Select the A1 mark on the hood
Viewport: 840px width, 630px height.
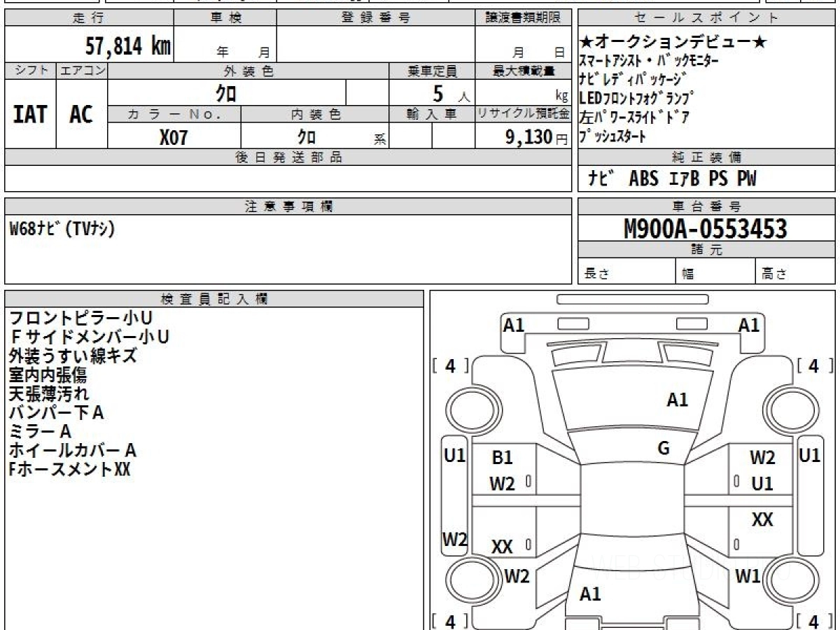point(677,400)
